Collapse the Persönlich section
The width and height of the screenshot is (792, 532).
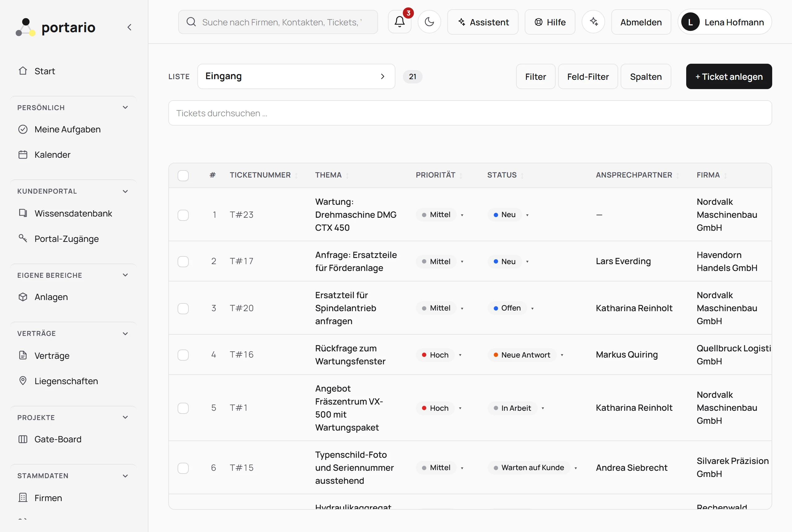(125, 108)
